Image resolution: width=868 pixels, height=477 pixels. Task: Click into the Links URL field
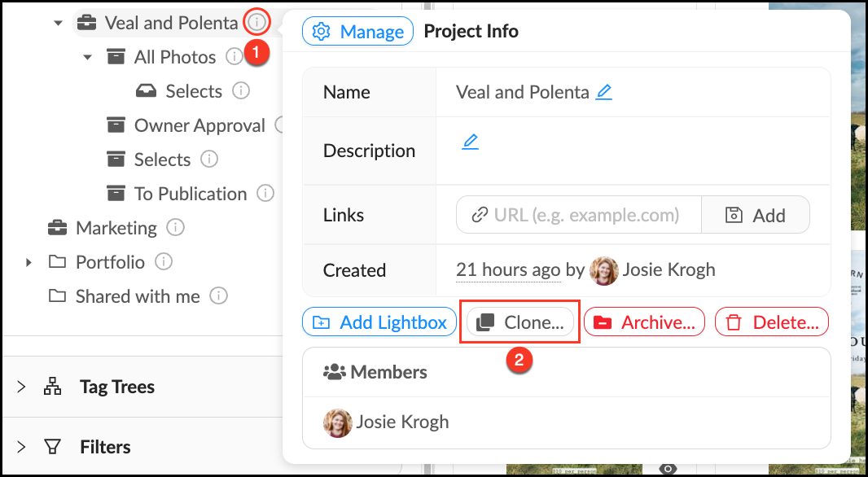(x=585, y=215)
